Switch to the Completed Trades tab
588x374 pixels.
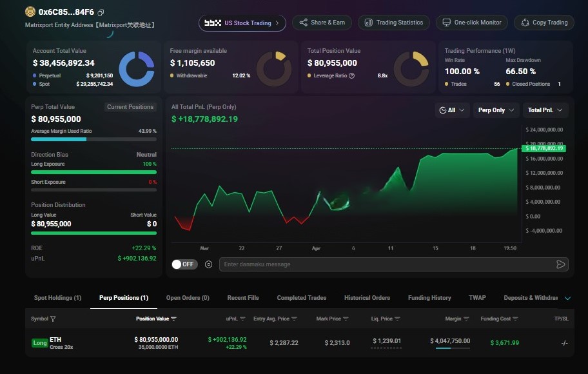(301, 298)
